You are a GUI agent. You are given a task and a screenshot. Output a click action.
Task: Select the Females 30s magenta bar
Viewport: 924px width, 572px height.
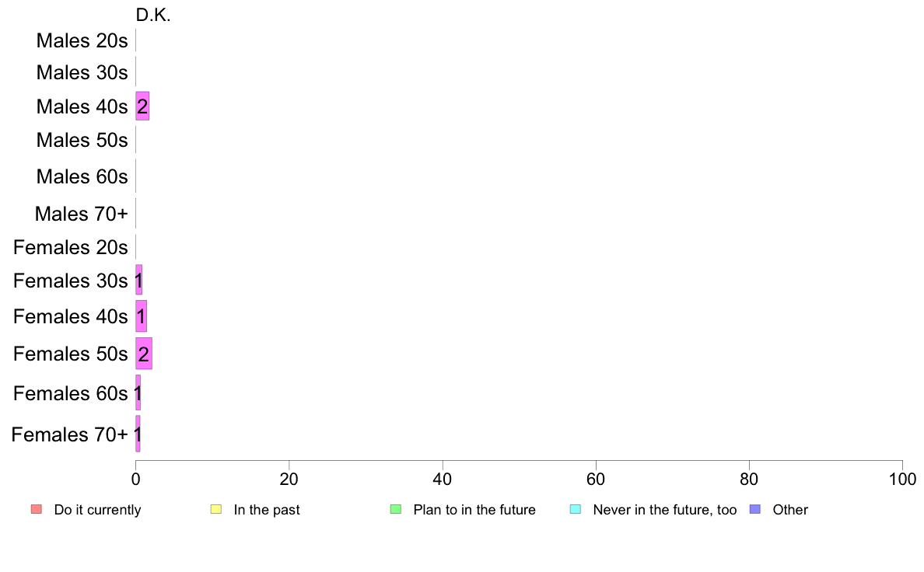coord(139,280)
